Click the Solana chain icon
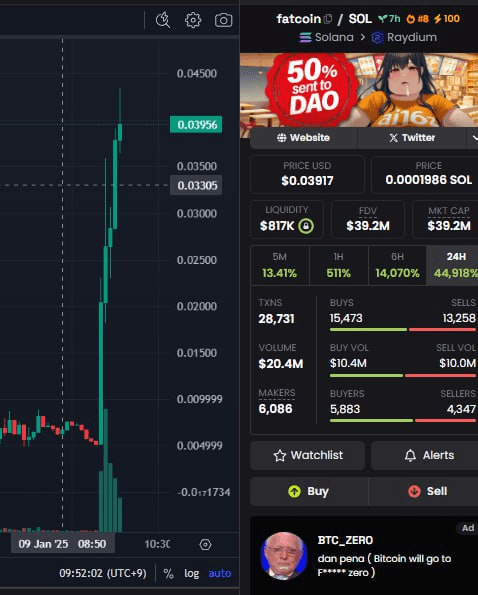This screenshot has width=478, height=595. (x=305, y=38)
